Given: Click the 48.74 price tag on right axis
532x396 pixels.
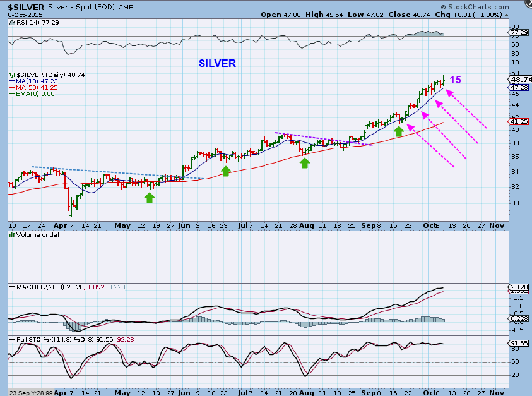Looking at the screenshot, I should click(x=519, y=80).
